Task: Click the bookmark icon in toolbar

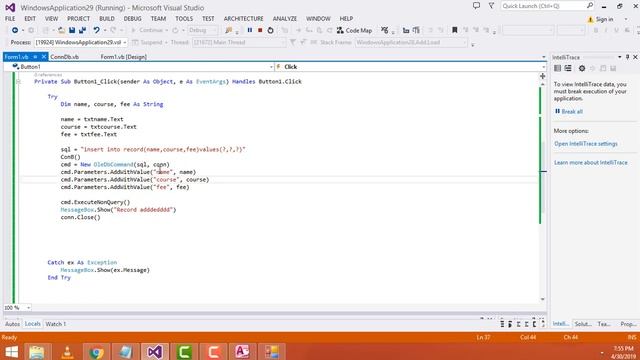Action: coord(454,30)
